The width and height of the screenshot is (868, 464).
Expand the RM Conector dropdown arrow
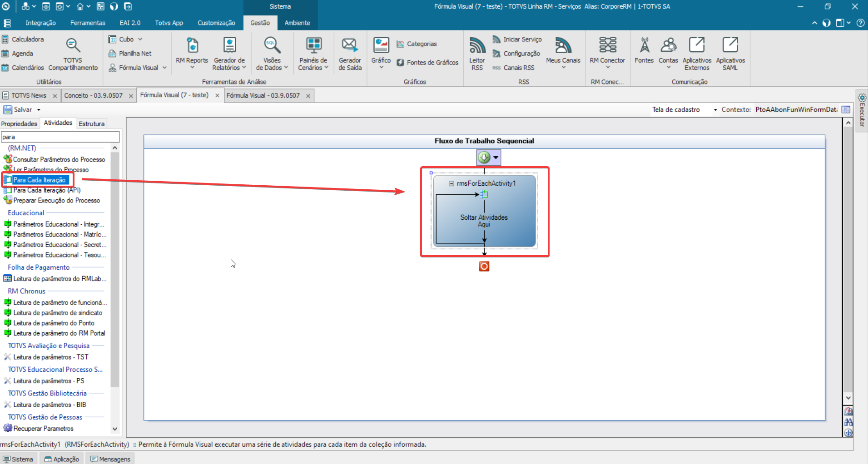[x=608, y=68]
